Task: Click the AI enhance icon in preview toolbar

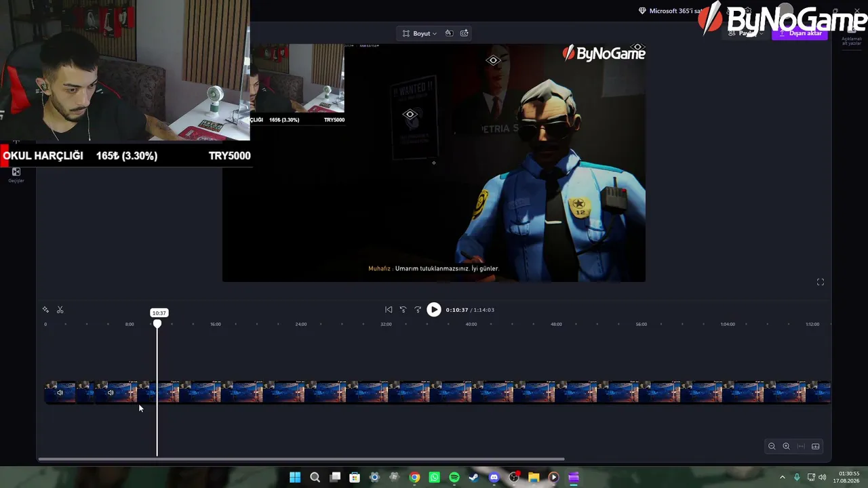Action: click(465, 33)
